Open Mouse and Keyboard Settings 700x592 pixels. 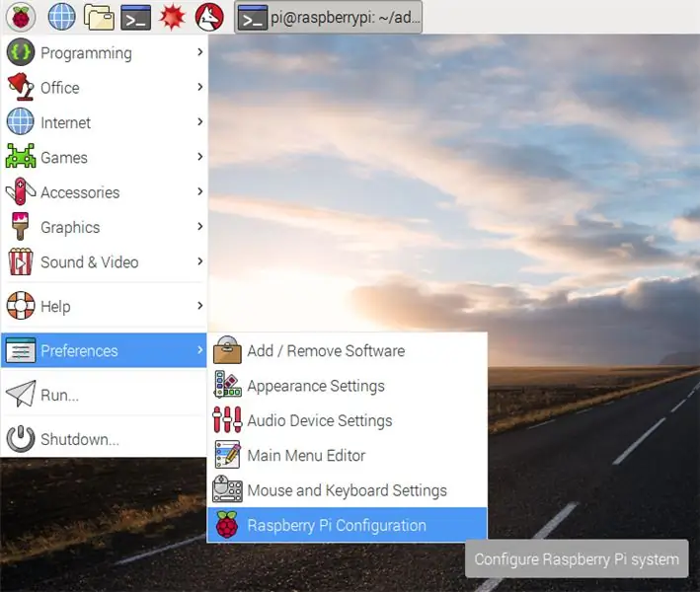pyautogui.click(x=348, y=489)
